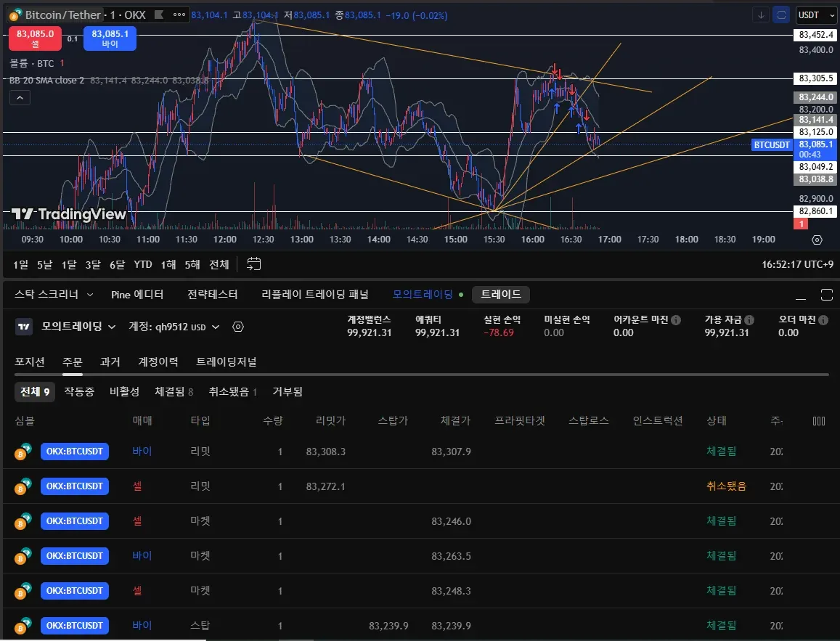Click the down-arrow icon at chart top right
Screen dimensions: 840x641
tap(761, 15)
